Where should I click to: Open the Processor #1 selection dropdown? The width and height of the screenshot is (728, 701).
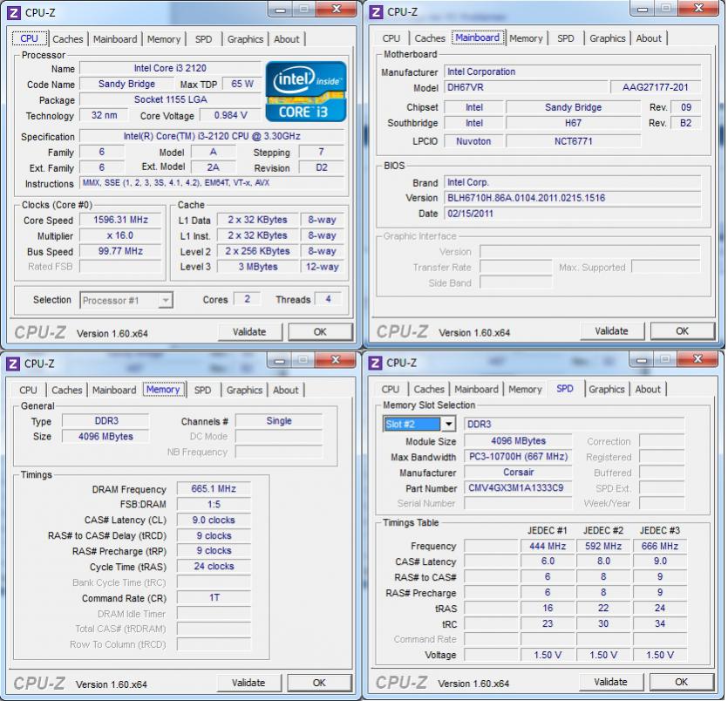pyautogui.click(x=126, y=300)
